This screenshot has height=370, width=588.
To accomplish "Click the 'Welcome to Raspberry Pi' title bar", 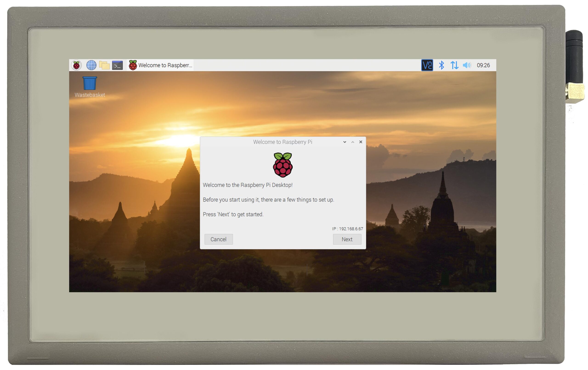I will 283,142.
